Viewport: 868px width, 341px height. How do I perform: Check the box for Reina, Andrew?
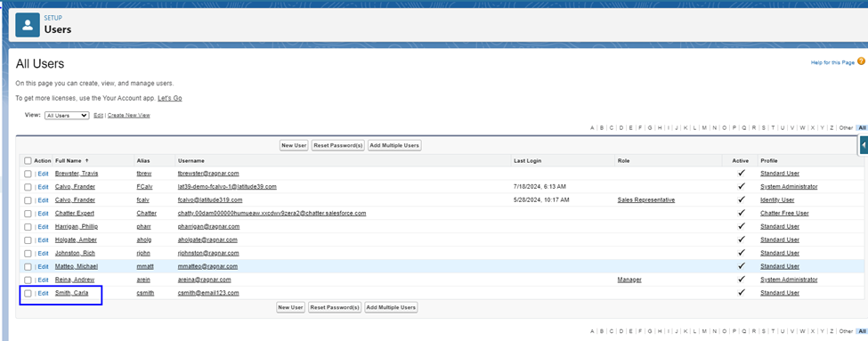(28, 280)
